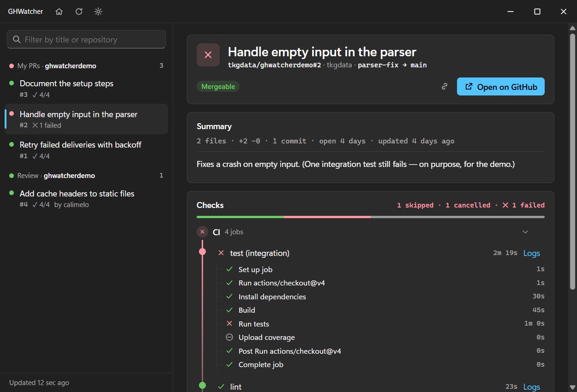Open Logs for test (integration) job
This screenshot has height=392, width=577.
point(532,253)
